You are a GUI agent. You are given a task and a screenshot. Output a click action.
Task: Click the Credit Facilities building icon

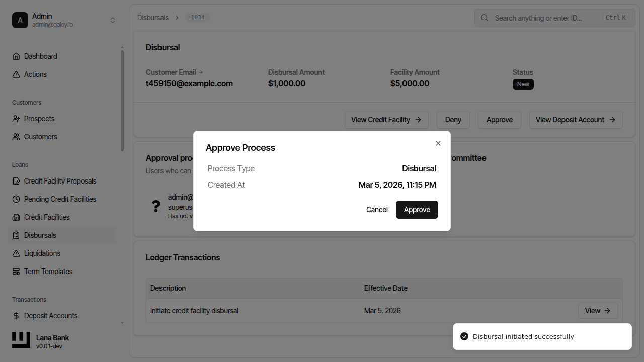tap(16, 217)
